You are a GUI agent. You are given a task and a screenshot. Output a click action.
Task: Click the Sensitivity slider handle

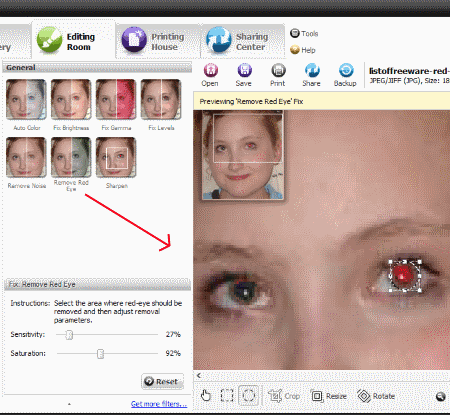[x=69, y=334]
